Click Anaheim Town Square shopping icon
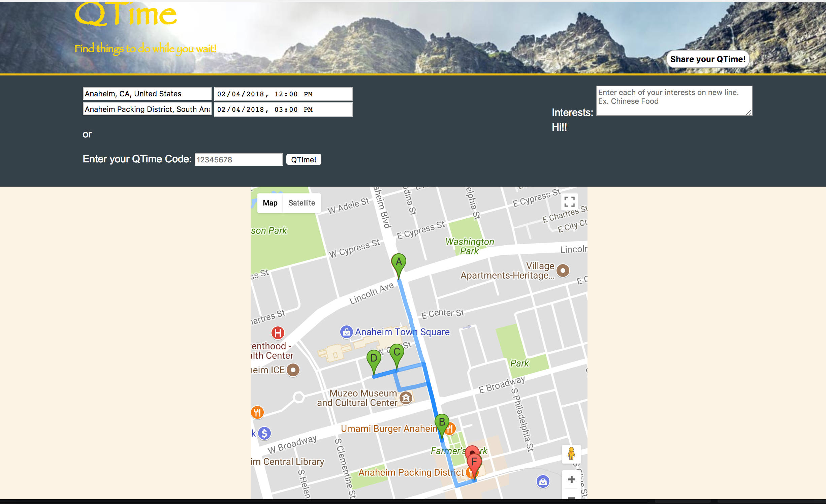826x504 pixels. [x=346, y=332]
